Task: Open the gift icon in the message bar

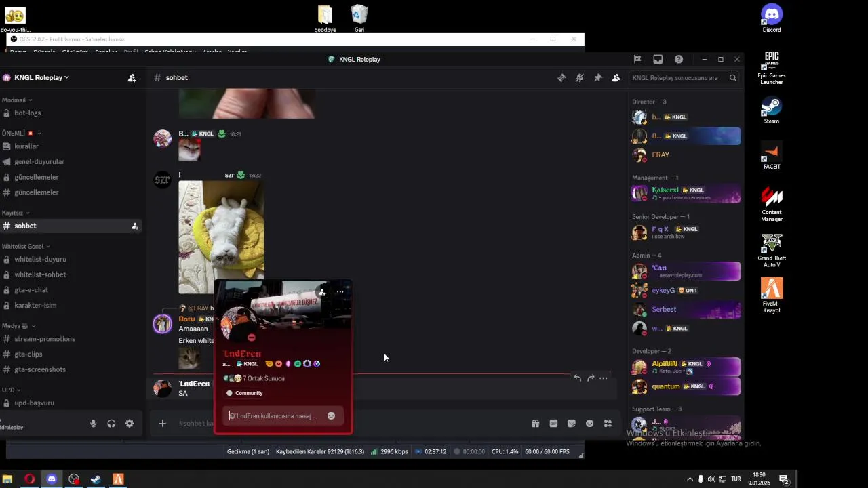Action: coord(535,424)
